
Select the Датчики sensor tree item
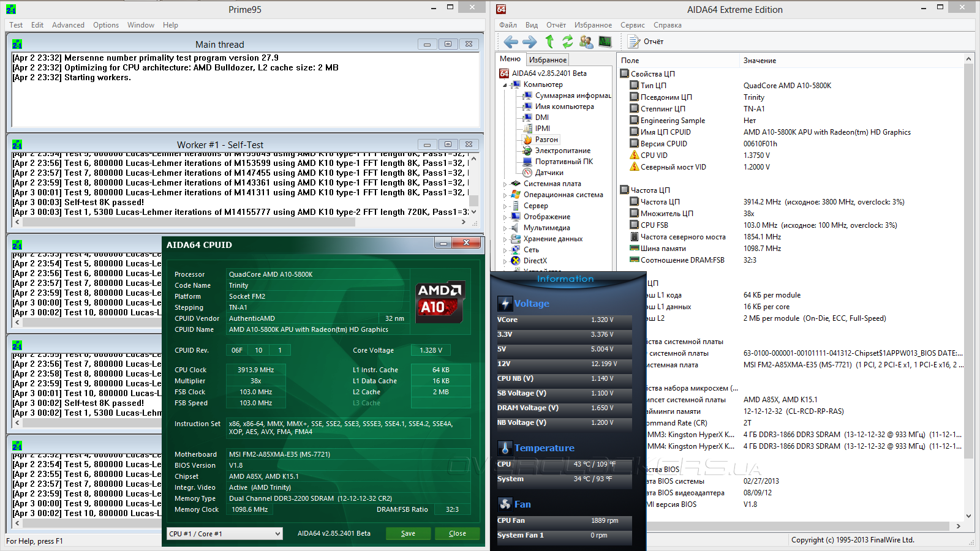[x=549, y=173]
